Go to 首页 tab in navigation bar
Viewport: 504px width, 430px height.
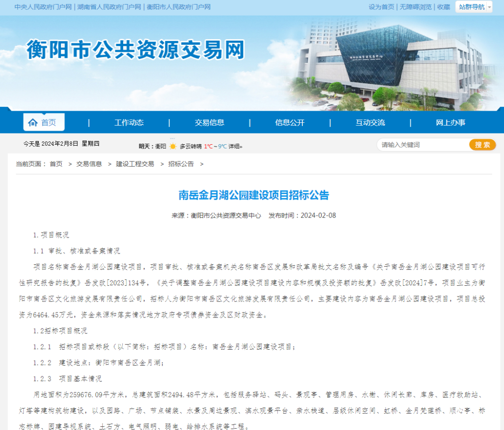point(44,122)
